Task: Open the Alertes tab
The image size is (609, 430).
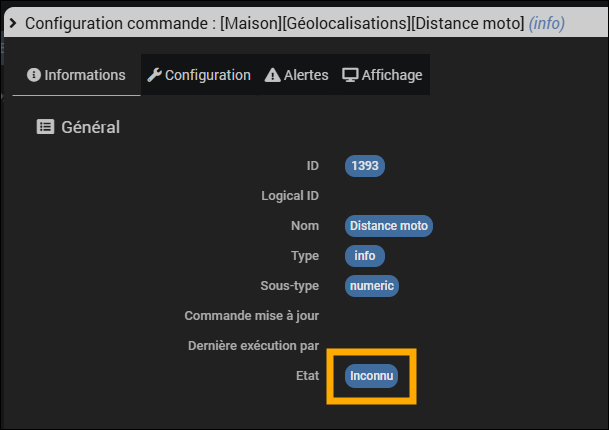Action: tap(297, 75)
